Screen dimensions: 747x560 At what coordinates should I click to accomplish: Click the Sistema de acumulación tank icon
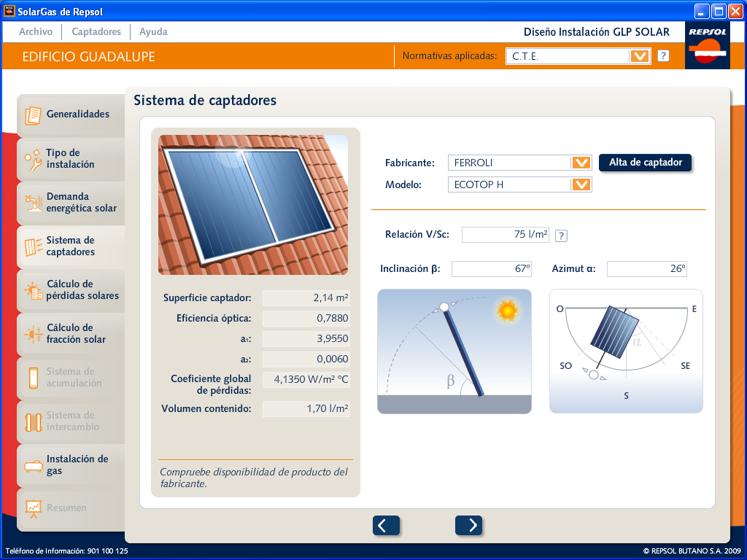(34, 378)
